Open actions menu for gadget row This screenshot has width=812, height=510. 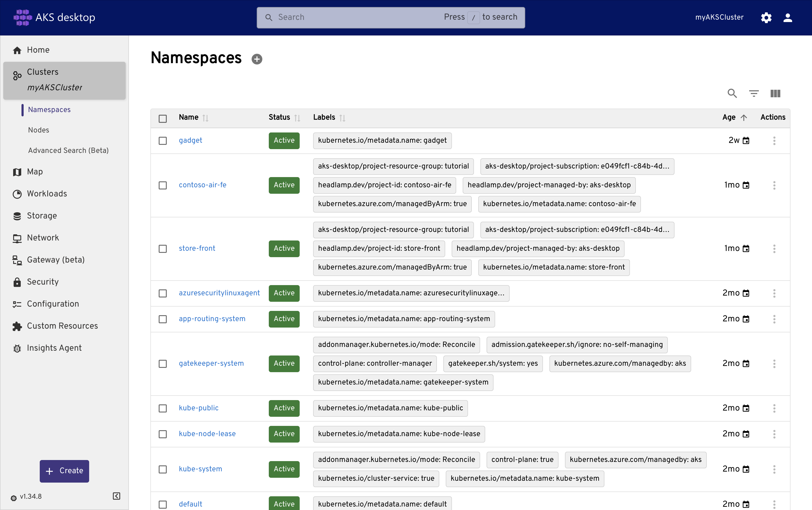coord(774,141)
